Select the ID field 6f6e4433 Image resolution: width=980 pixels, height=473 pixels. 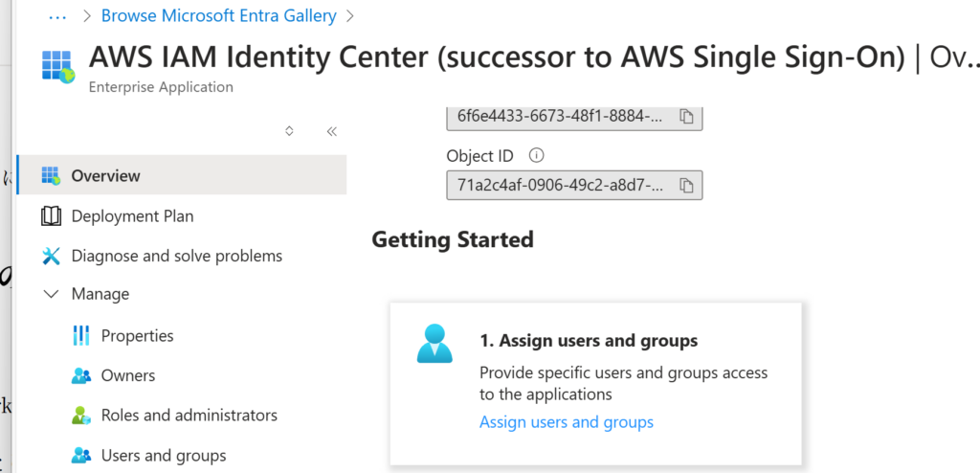(574, 117)
